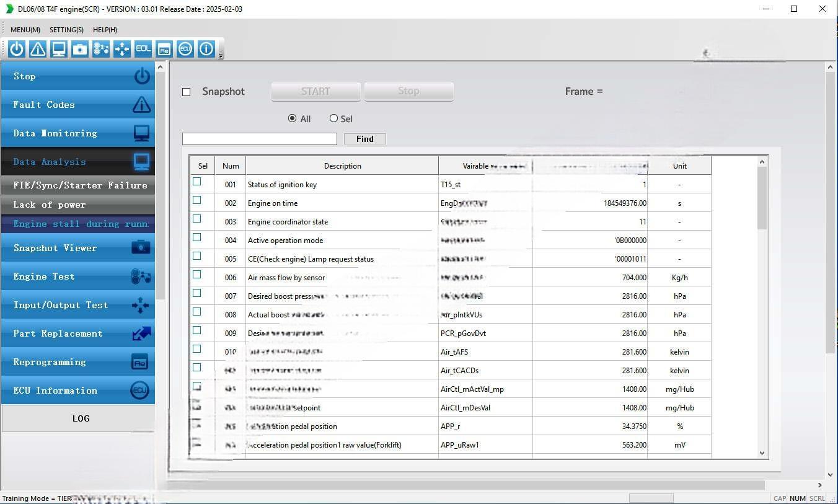Select the All radio button
The height and width of the screenshot is (504, 838).
(293, 118)
